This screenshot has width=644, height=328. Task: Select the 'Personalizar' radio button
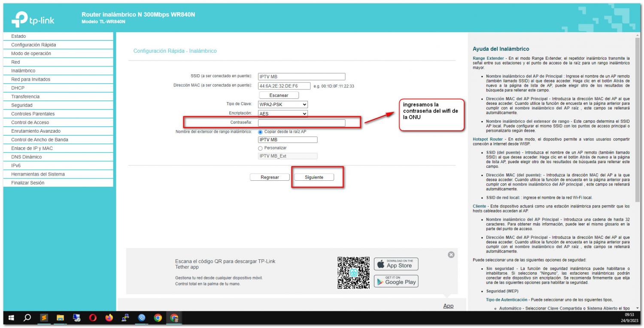(x=260, y=148)
